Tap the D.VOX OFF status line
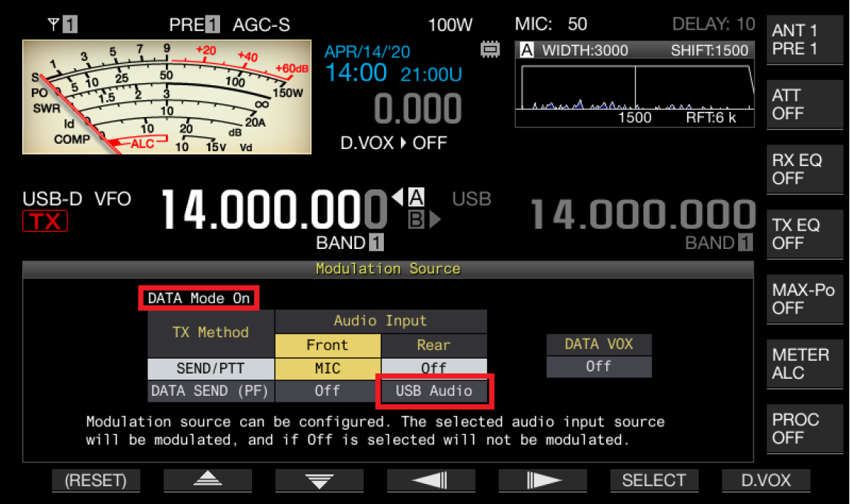The width and height of the screenshot is (850, 504). [394, 143]
